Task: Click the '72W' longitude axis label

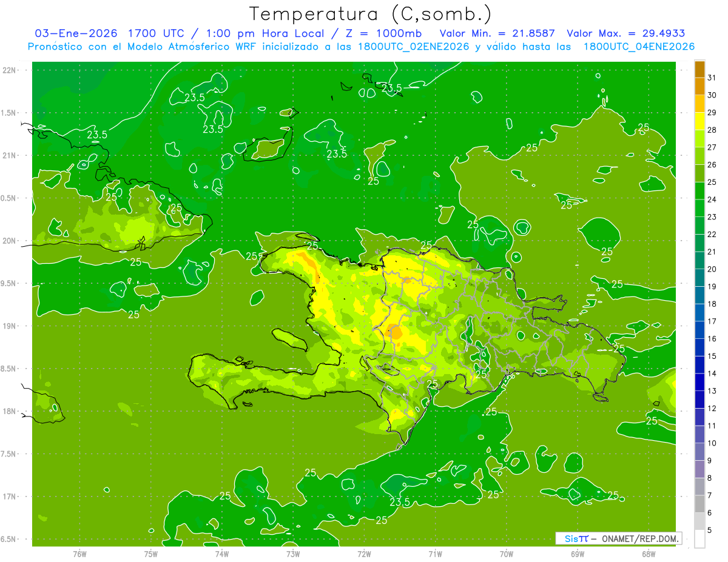Action: pos(364,554)
